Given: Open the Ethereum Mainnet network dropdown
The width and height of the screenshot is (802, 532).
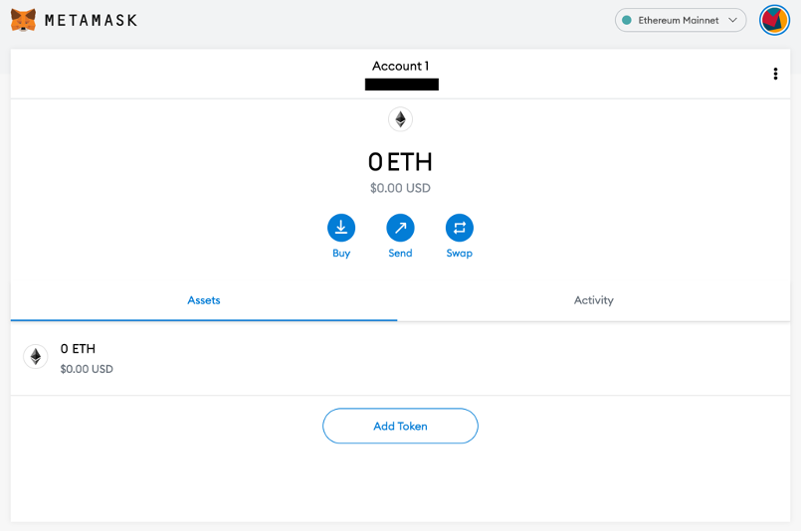Looking at the screenshot, I should tap(681, 21).
